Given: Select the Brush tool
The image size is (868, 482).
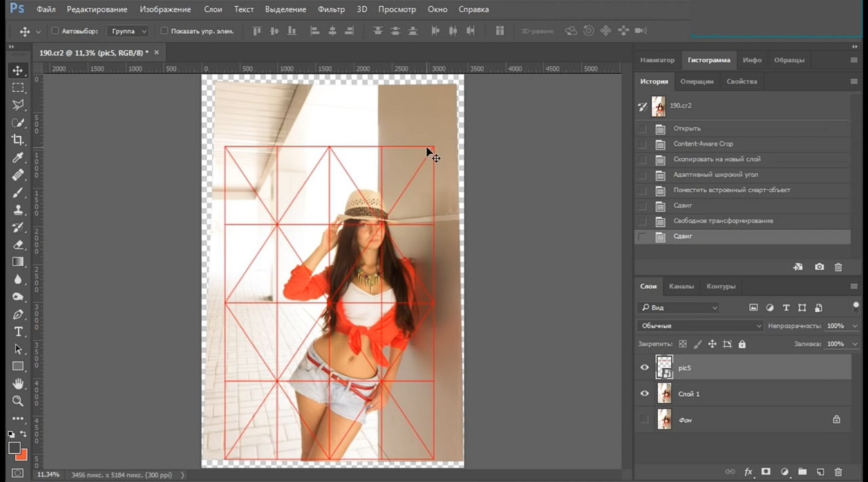Looking at the screenshot, I should (x=18, y=193).
